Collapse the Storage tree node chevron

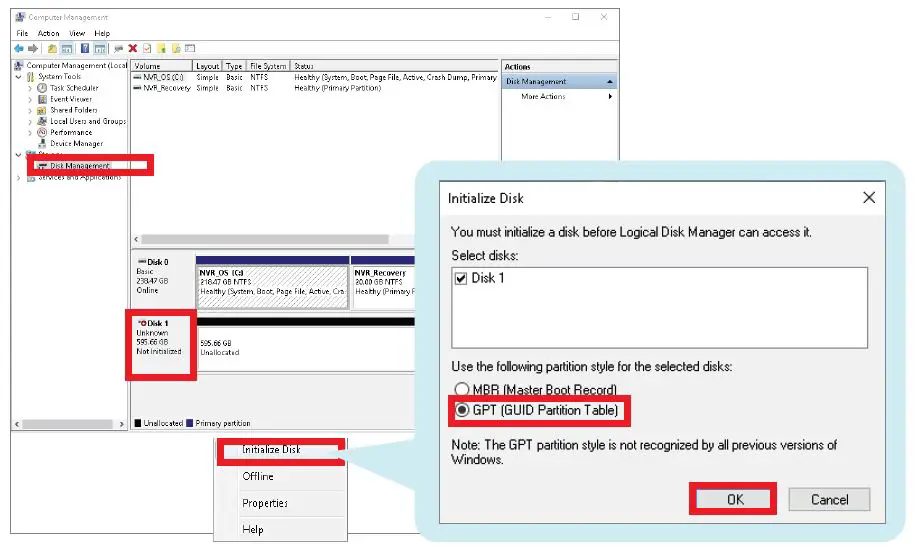click(x=19, y=155)
